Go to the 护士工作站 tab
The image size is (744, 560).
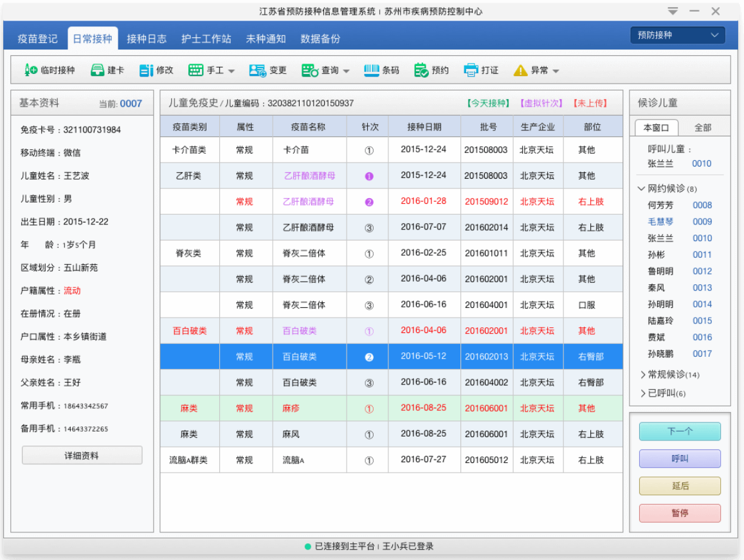coord(206,39)
